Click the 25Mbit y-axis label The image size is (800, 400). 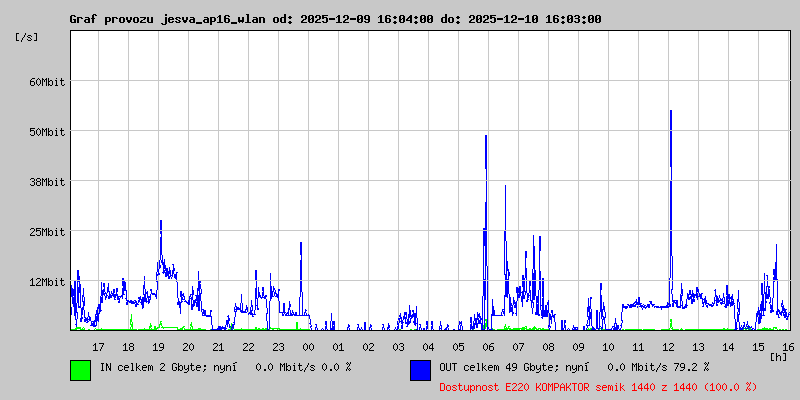pyautogui.click(x=47, y=232)
